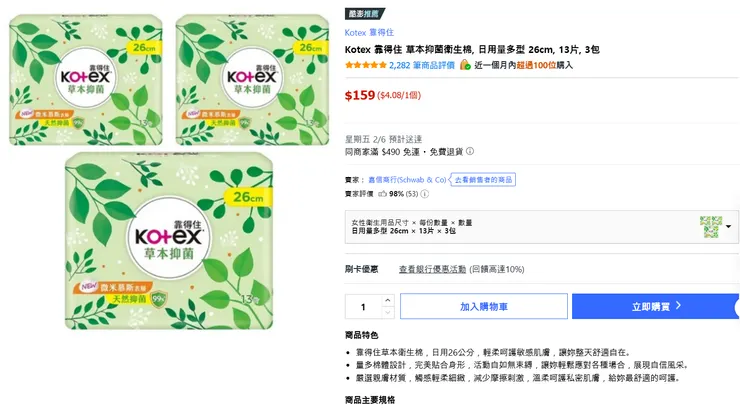740x410 pixels.
Task: Click the info icon next to seller rating (53)
Action: [423, 193]
